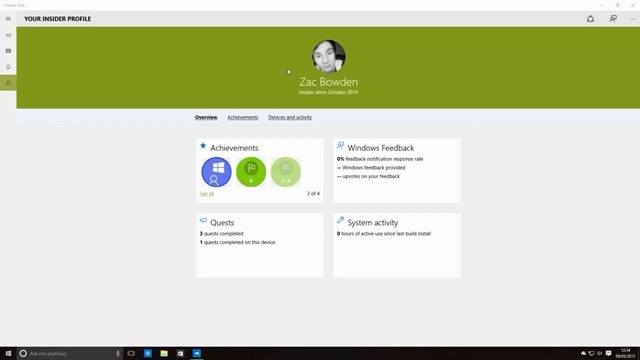Click the network tray icon
This screenshot has width=640, height=360.
click(591, 353)
